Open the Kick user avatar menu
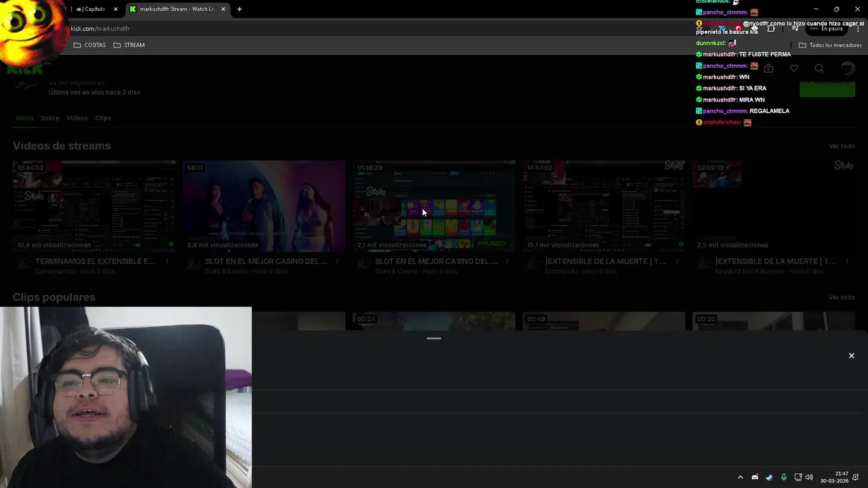The image size is (868, 488). click(x=848, y=68)
